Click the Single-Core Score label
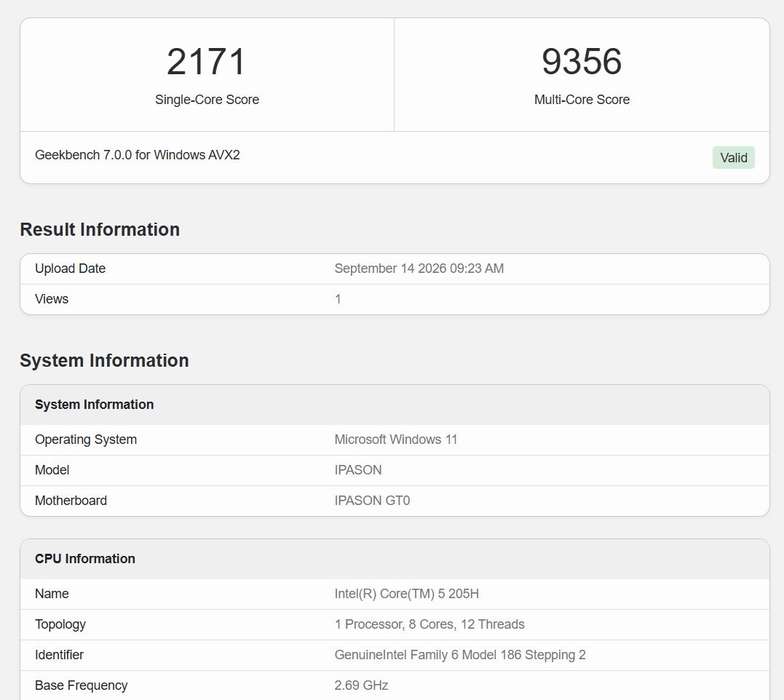This screenshot has width=784, height=700. [207, 100]
